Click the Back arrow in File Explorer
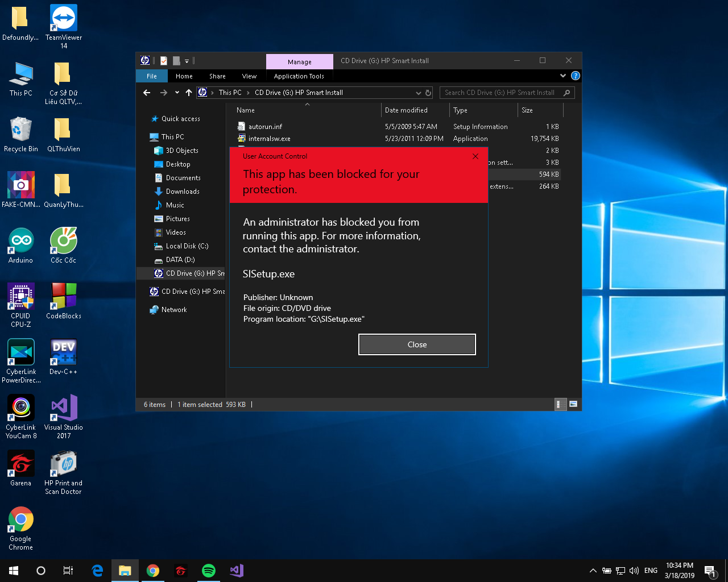Image resolution: width=728 pixels, height=582 pixels. click(x=147, y=93)
